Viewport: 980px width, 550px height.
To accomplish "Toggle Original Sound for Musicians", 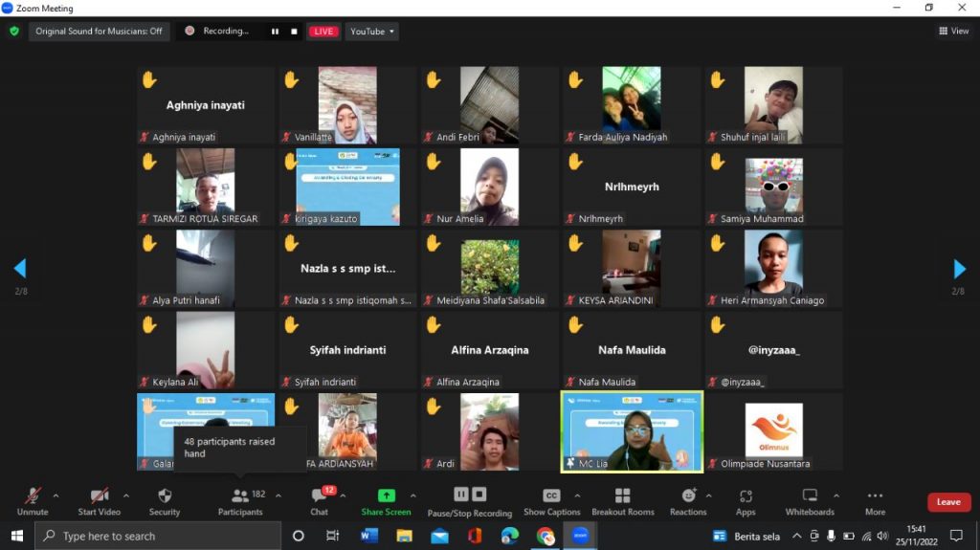I will (x=99, y=32).
